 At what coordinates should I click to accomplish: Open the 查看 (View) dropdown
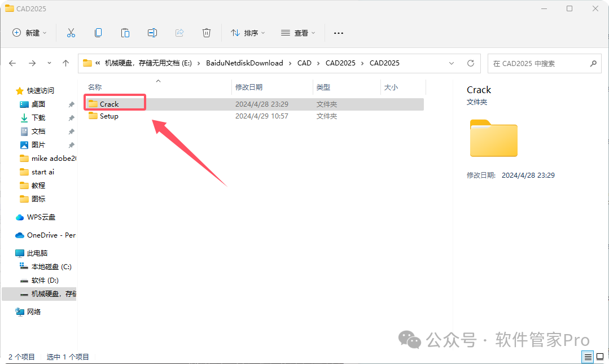pyautogui.click(x=298, y=33)
